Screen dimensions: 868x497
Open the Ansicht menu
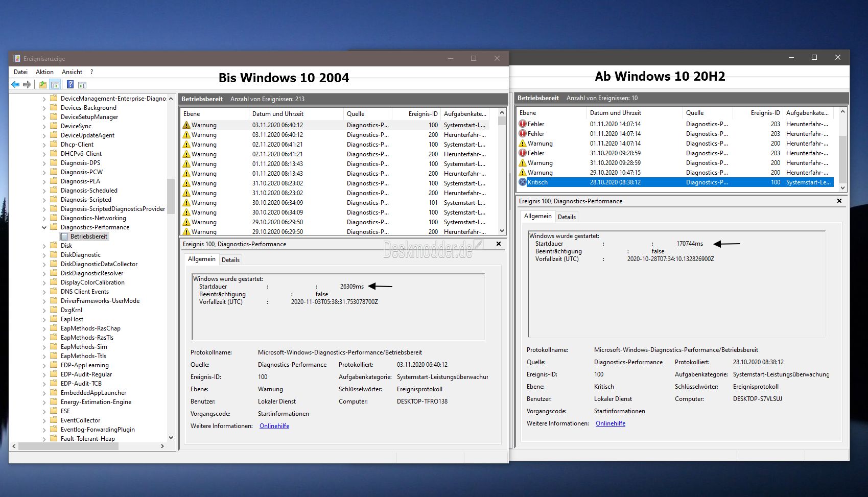72,72
